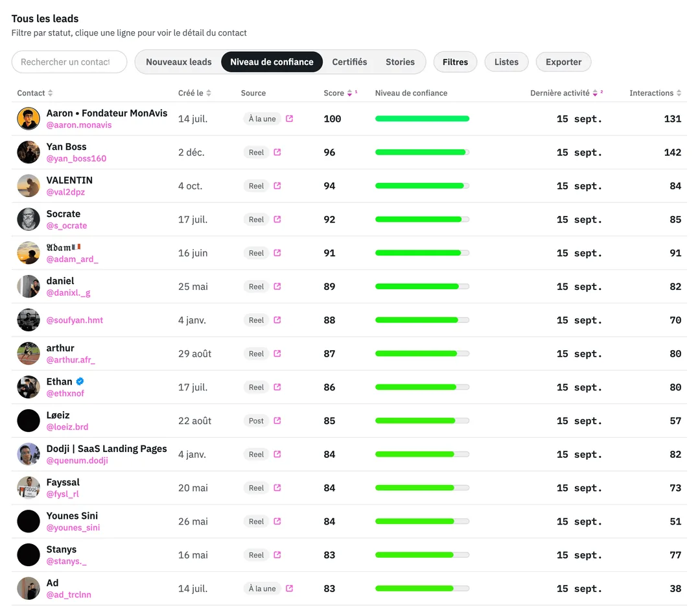Image resolution: width=700 pixels, height=607 pixels.
Task: Click creation date 2 déc.
Action: pyautogui.click(x=191, y=152)
